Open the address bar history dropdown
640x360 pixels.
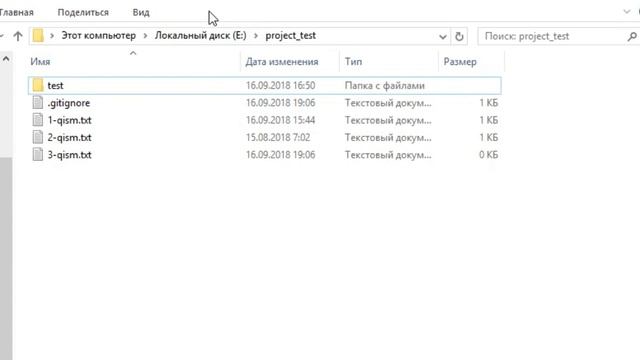[x=442, y=37]
